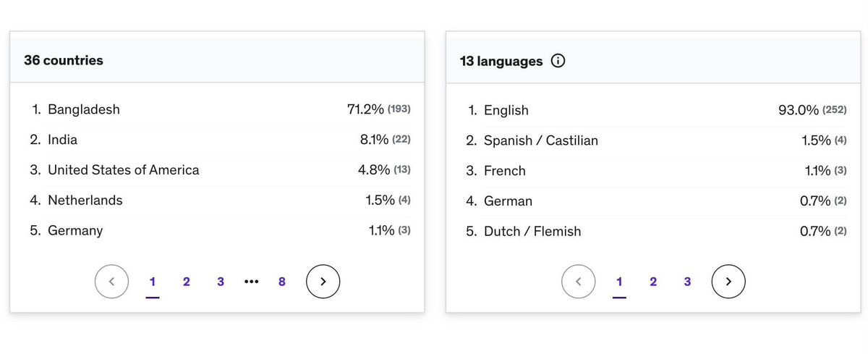Go to previous page of languages list
Screen dimensions: 868x354
click(x=578, y=282)
